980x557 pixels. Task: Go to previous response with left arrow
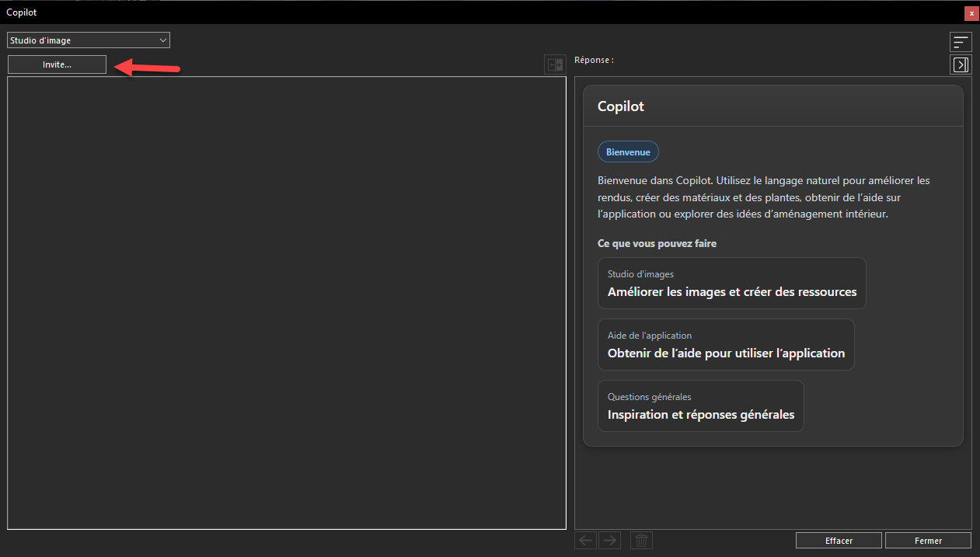coord(586,540)
